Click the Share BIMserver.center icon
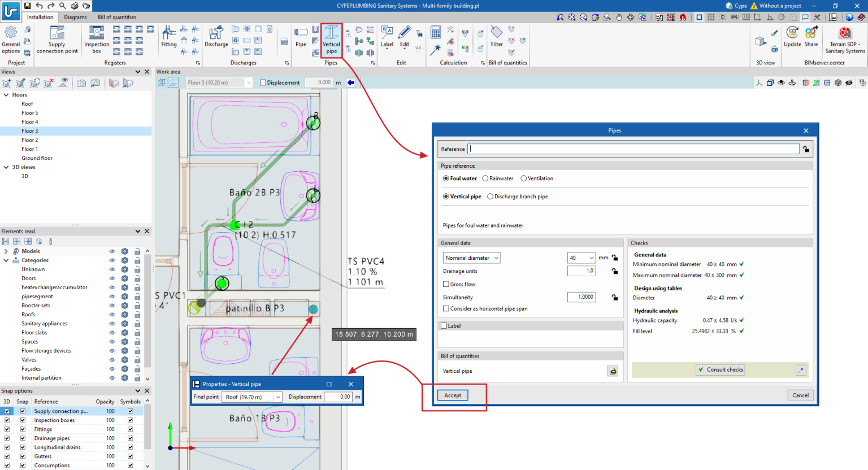868x470 pixels. pyautogui.click(x=811, y=37)
